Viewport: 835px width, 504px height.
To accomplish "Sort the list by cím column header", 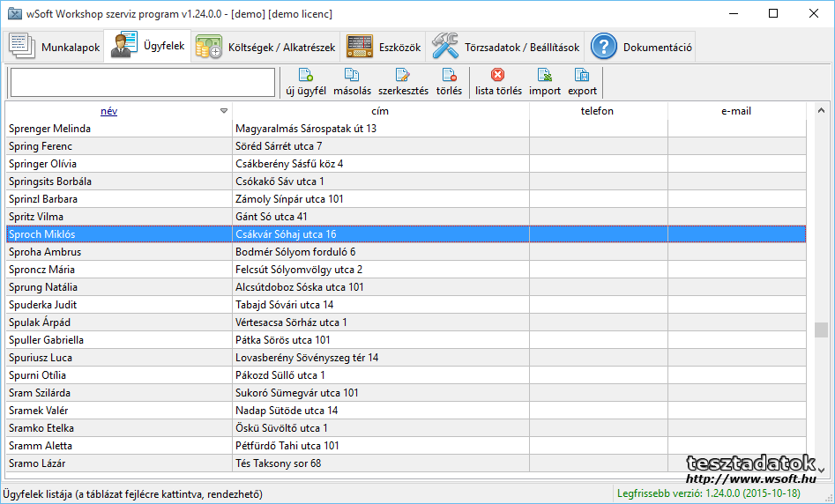I will 380,111.
